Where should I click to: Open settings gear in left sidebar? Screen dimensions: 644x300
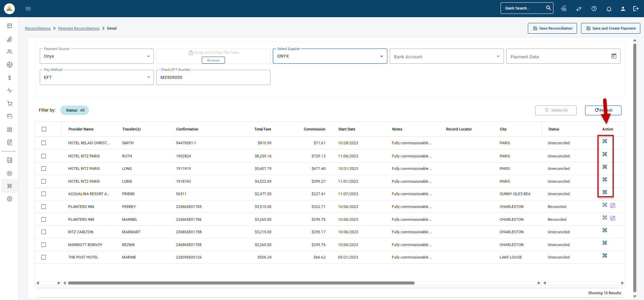(x=10, y=199)
